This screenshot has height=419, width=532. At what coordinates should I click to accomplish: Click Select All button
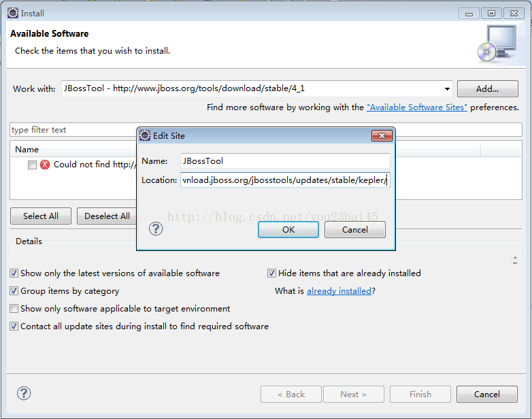[x=41, y=216]
